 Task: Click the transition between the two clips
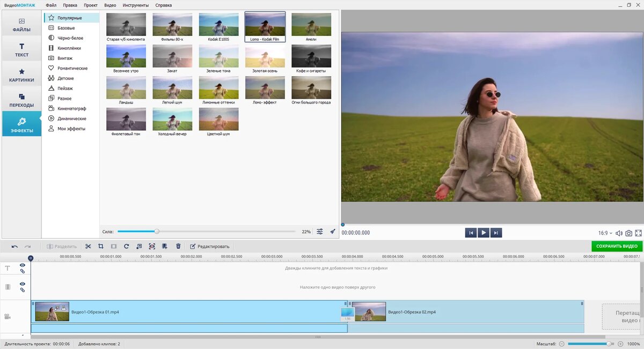click(x=347, y=314)
